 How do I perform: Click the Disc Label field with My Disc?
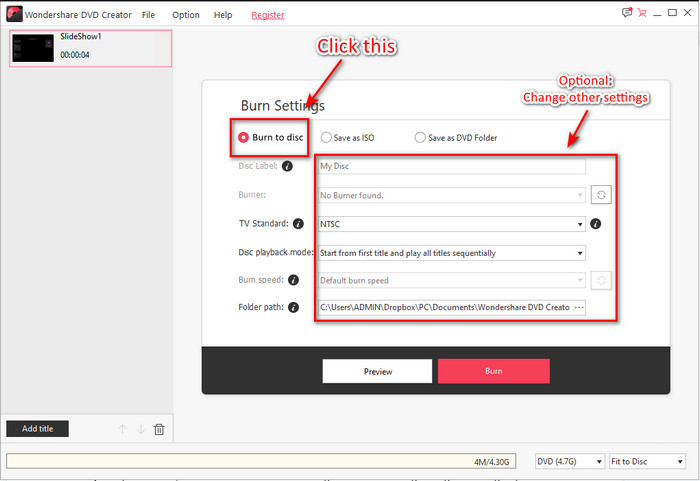tap(451, 166)
